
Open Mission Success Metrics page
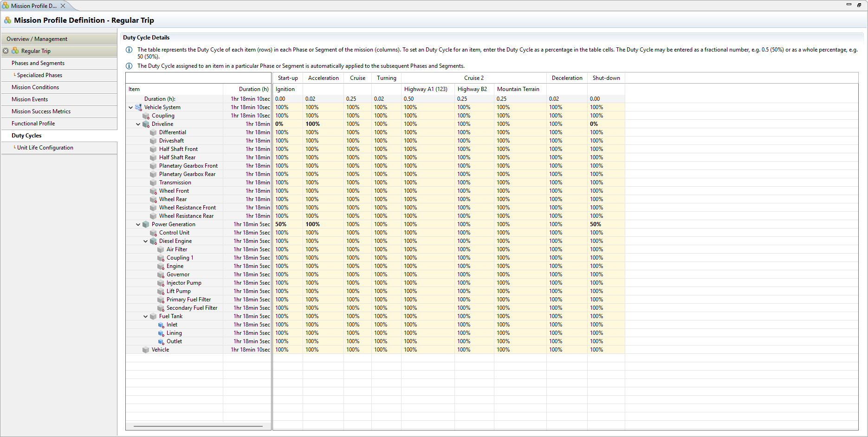[x=59, y=111]
